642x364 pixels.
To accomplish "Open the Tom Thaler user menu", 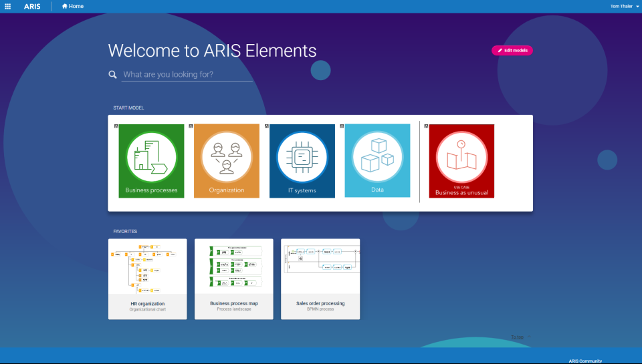I will click(x=625, y=6).
